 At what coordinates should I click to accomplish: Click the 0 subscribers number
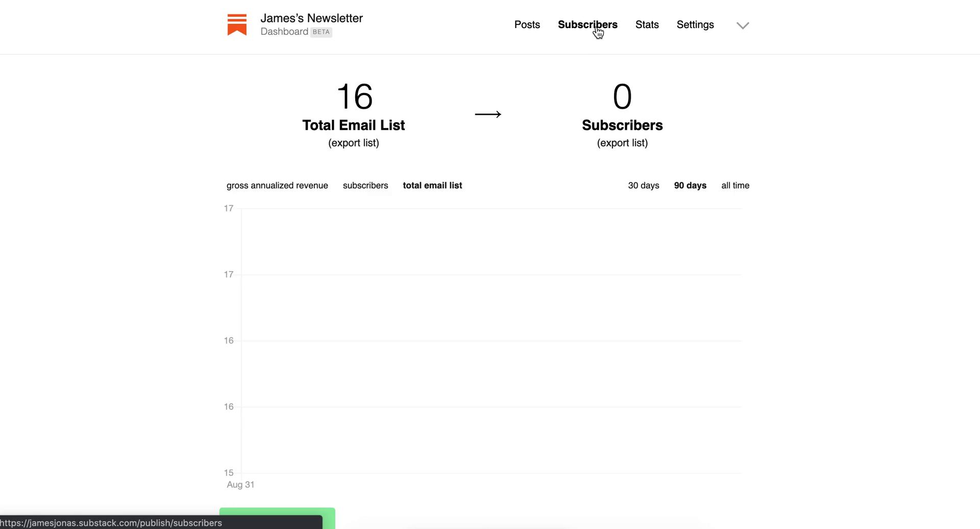point(622,97)
